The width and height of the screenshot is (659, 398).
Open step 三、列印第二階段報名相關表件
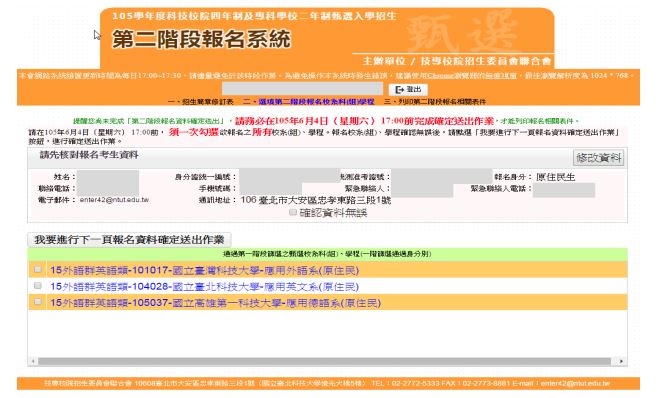pos(435,102)
